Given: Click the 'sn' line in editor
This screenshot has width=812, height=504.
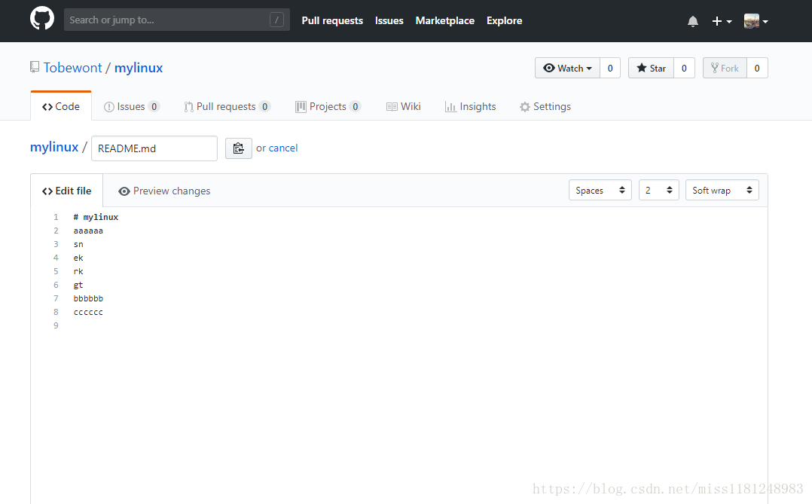Looking at the screenshot, I should (x=78, y=244).
